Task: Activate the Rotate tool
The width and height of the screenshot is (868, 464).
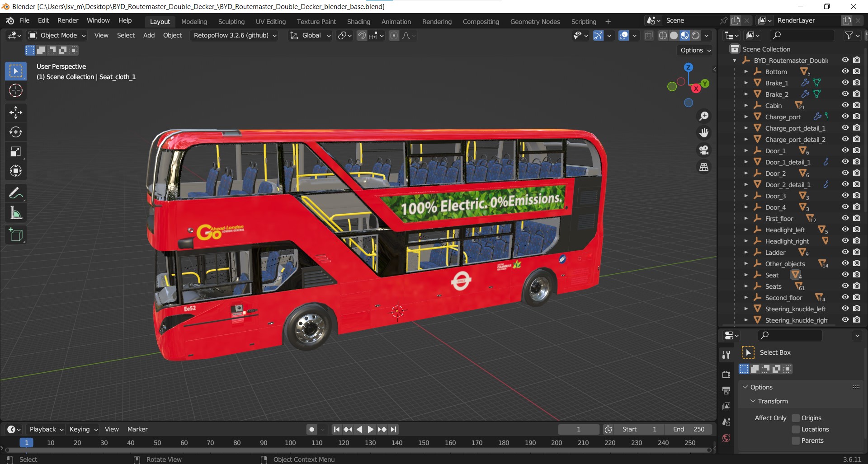Action: [x=16, y=132]
